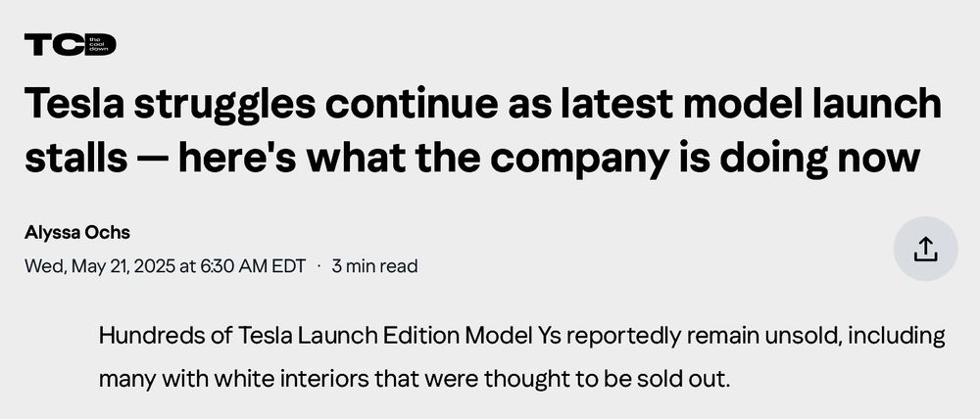The image size is (980, 419).
Task: Click "model launch" in the headline
Action: (x=811, y=104)
